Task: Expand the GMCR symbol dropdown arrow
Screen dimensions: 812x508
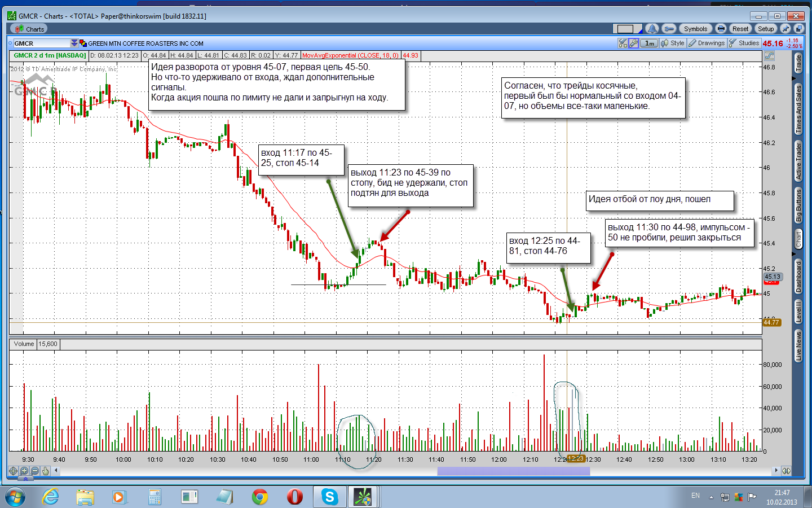Action: [74, 43]
